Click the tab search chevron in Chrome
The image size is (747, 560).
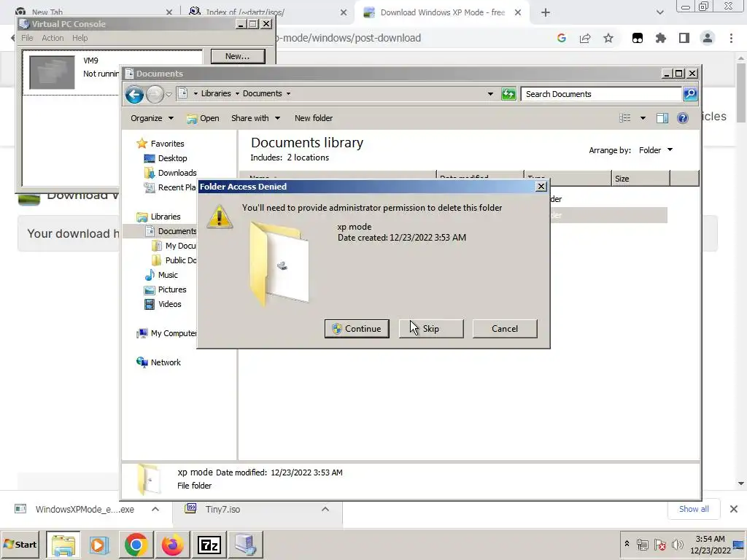coord(659,13)
